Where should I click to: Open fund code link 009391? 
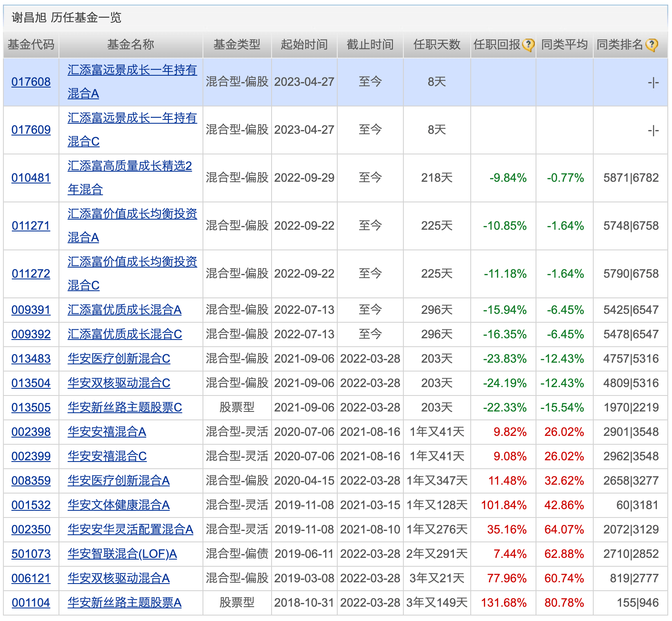[x=31, y=310]
